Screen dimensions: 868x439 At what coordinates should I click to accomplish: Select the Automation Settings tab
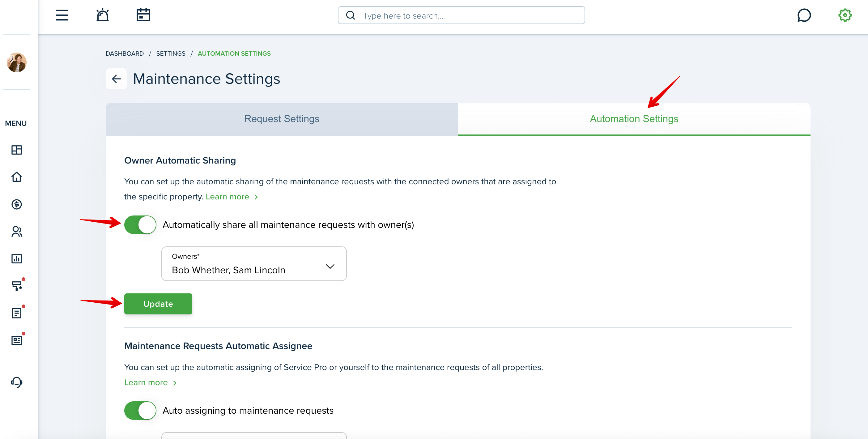(634, 119)
